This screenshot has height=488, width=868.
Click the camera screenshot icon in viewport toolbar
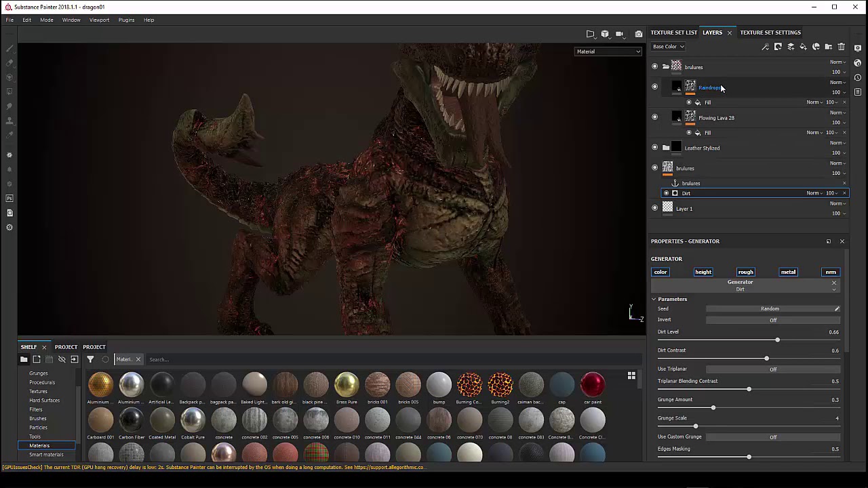pyautogui.click(x=638, y=34)
